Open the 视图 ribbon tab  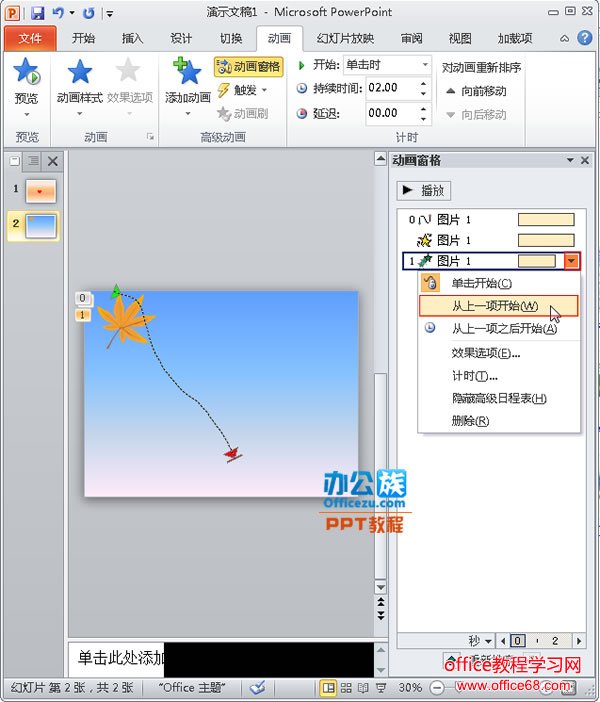[x=460, y=39]
